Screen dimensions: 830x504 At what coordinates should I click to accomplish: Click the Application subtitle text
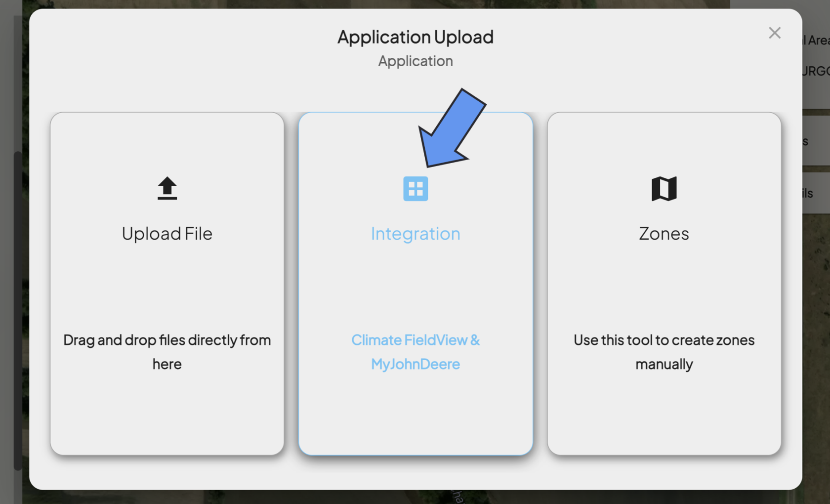click(x=415, y=61)
